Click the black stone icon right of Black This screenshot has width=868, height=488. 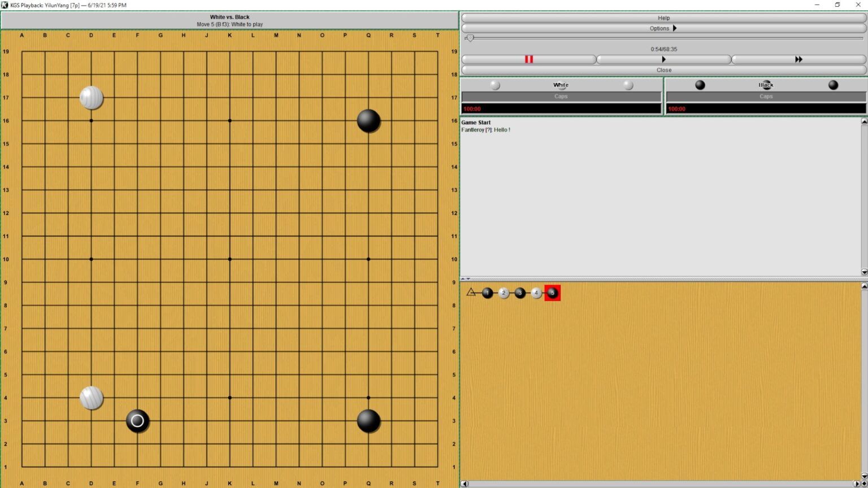[x=832, y=85]
